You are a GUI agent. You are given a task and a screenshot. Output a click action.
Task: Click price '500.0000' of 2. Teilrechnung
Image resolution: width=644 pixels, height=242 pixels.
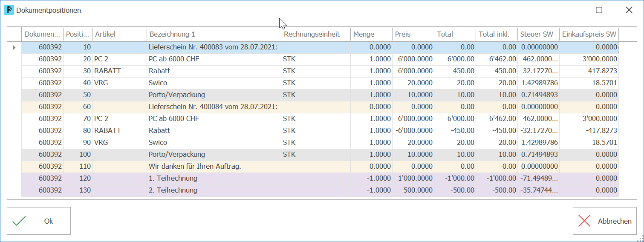tap(418, 190)
